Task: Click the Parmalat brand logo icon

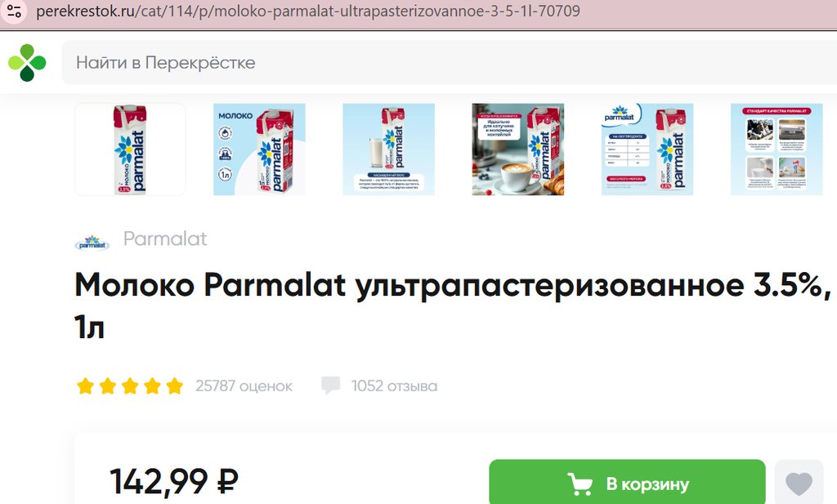Action: click(x=92, y=243)
